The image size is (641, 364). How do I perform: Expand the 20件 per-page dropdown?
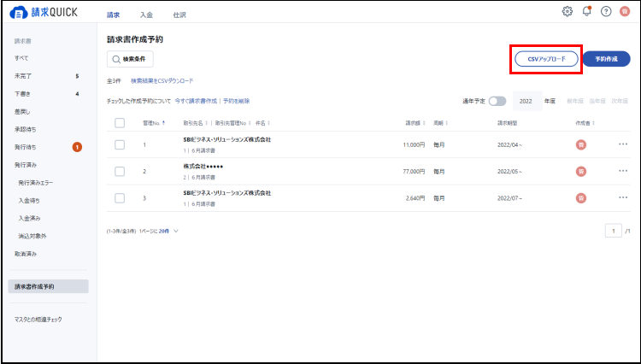pyautogui.click(x=168, y=232)
